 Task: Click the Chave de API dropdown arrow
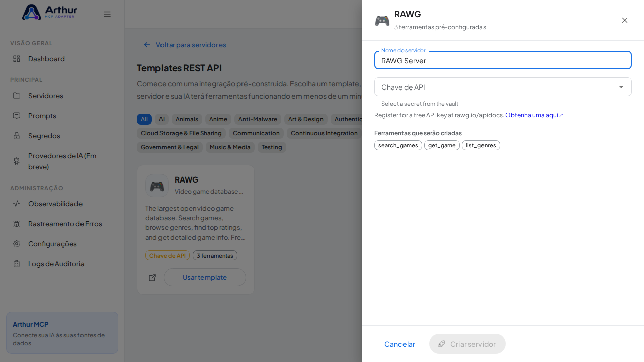pos(621,87)
